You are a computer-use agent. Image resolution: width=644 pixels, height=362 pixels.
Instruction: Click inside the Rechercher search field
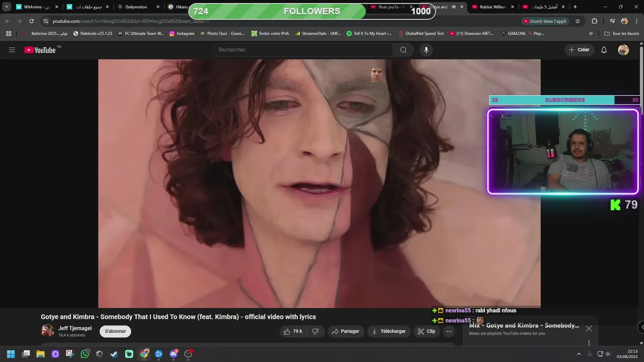coord(303,50)
